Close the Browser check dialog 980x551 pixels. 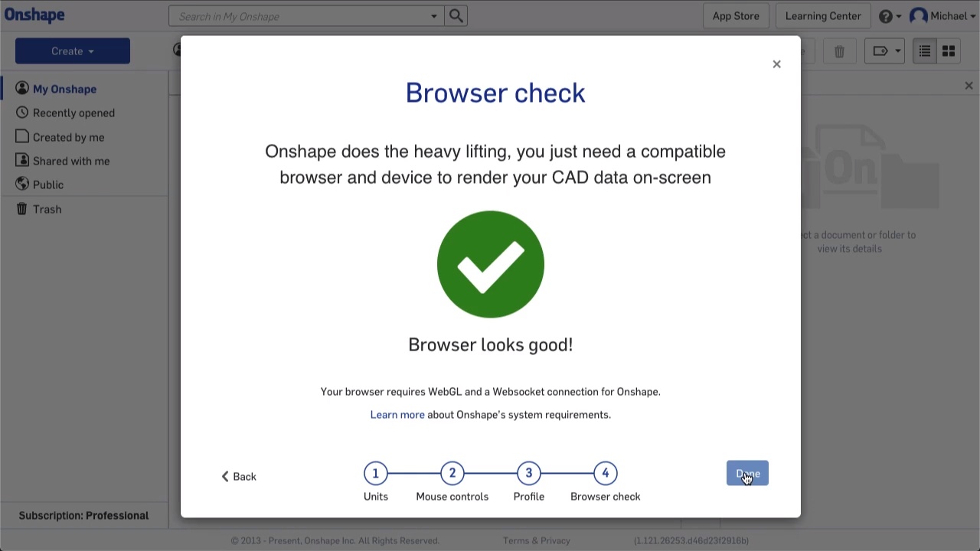coord(776,64)
